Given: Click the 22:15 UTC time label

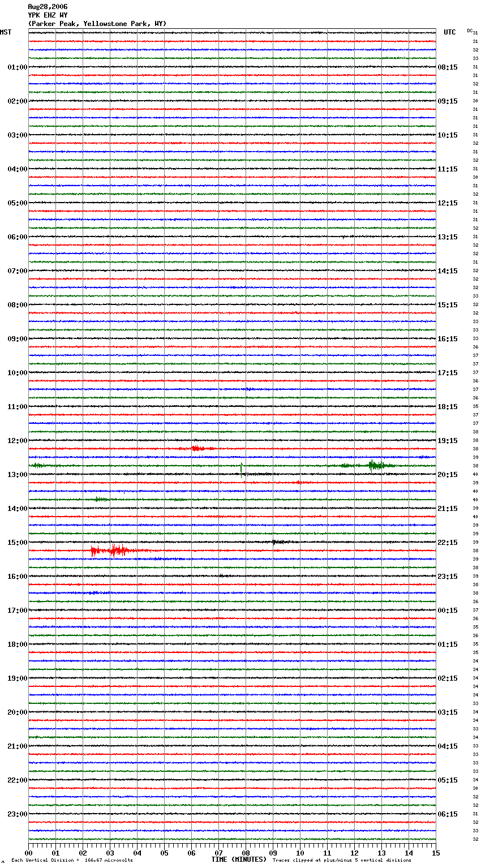Looking at the screenshot, I should 448,543.
